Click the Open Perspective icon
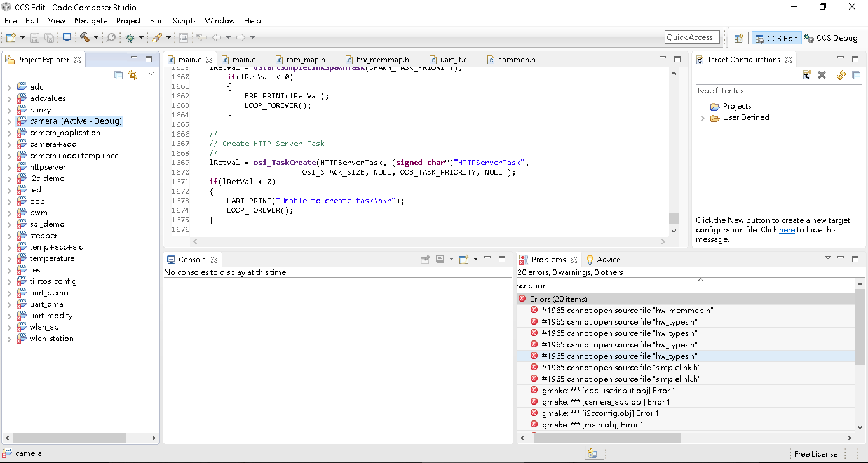 click(x=738, y=38)
